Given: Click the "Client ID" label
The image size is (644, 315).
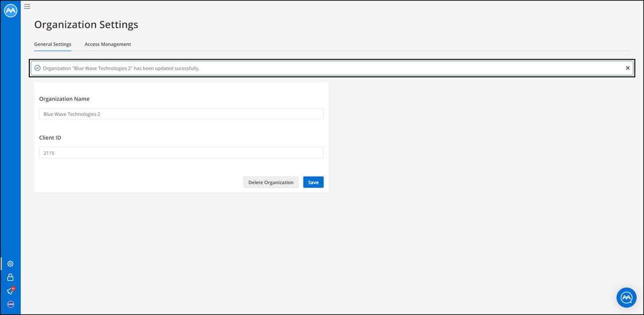Looking at the screenshot, I should tap(50, 138).
